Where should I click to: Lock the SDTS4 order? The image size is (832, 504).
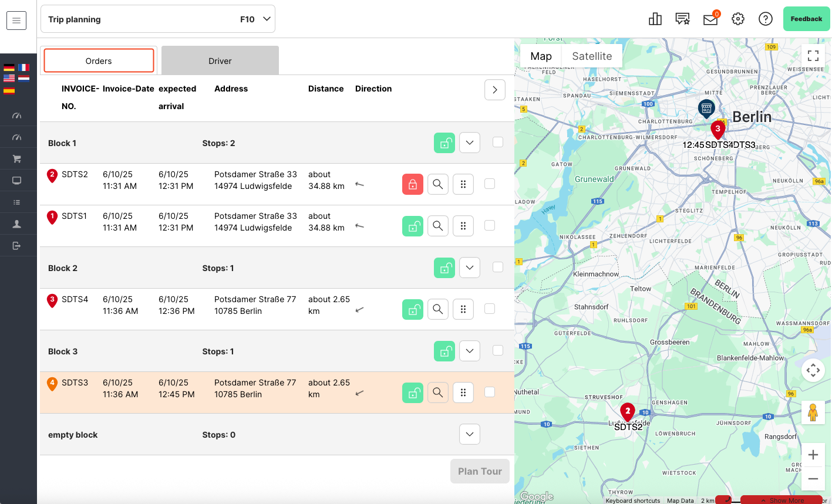pos(413,309)
